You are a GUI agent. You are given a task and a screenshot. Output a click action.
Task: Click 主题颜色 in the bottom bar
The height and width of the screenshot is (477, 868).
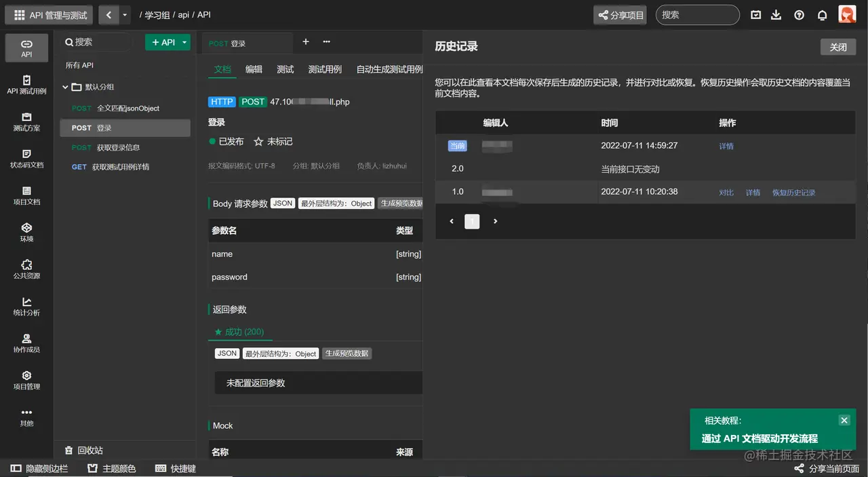point(111,468)
